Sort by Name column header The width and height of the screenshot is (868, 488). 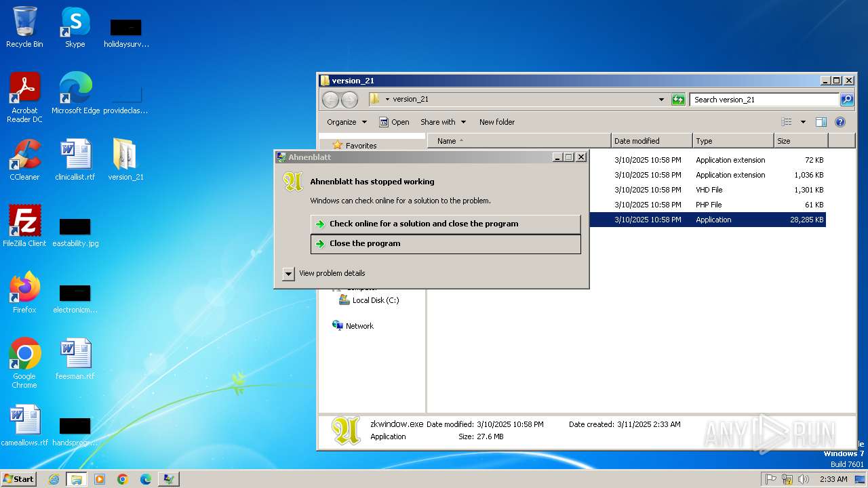coord(519,141)
